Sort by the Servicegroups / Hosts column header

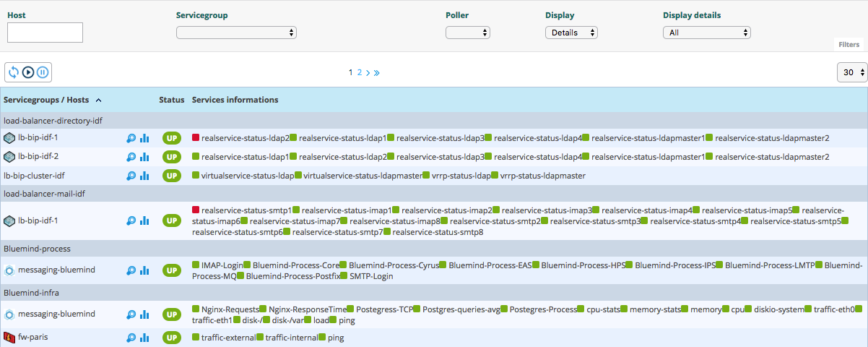click(x=52, y=100)
